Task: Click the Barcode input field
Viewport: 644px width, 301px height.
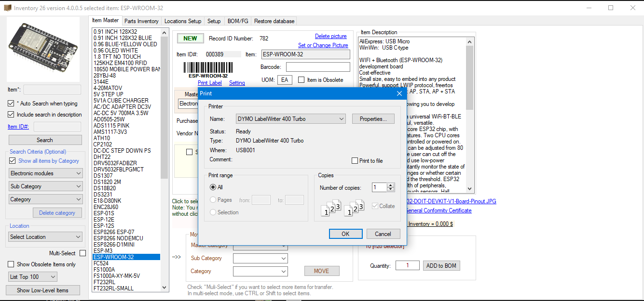Action: pyautogui.click(x=318, y=67)
